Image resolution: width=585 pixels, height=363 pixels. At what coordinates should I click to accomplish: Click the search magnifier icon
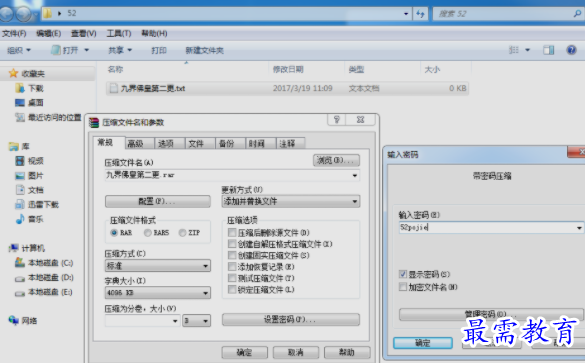577,13
